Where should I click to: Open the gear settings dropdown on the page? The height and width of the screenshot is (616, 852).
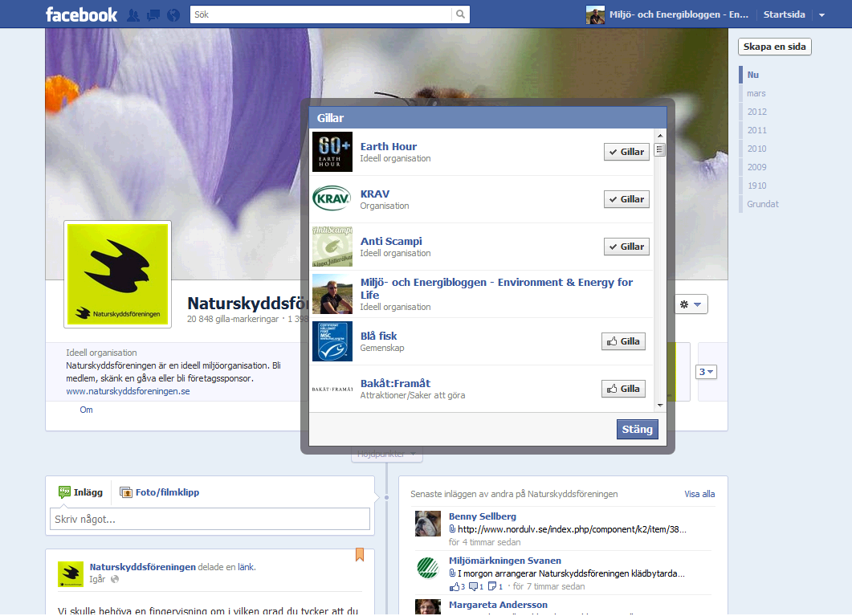(x=691, y=304)
